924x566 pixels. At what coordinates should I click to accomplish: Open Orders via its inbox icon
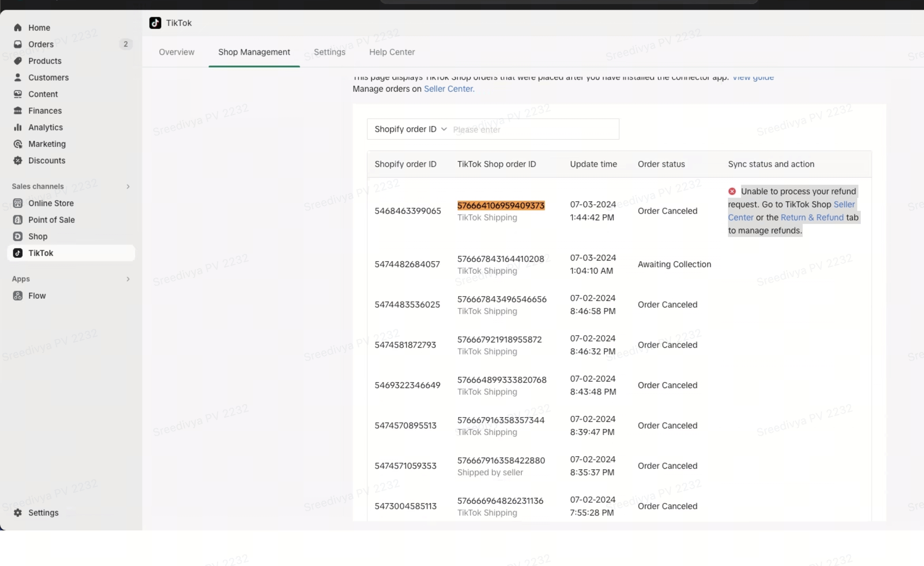pos(17,44)
